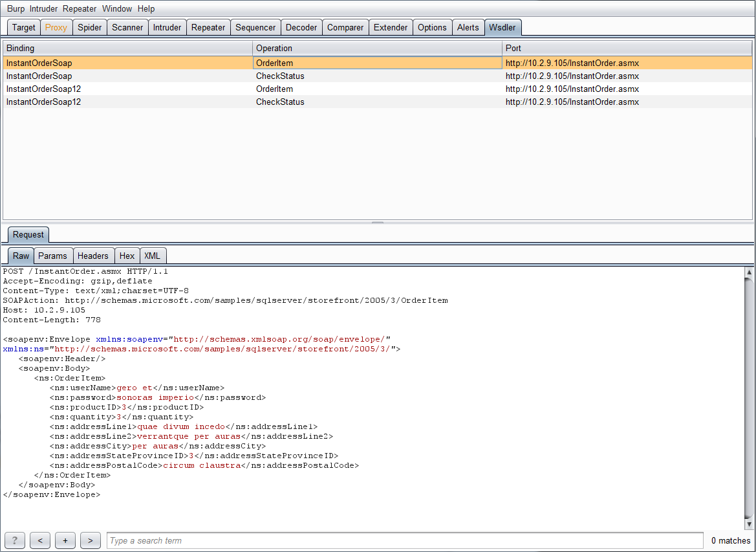This screenshot has width=756, height=552.
Task: Click addressLine1 value 'quae divum incedo'
Action: tap(181, 426)
